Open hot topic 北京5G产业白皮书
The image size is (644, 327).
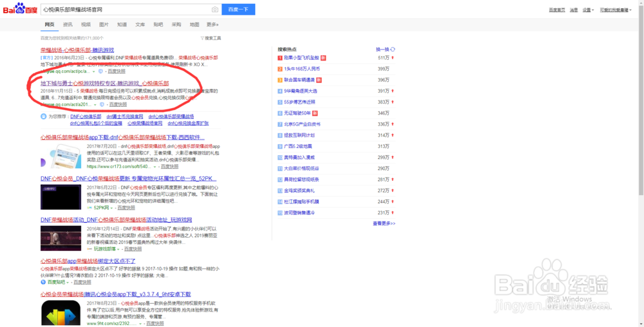[x=302, y=124]
